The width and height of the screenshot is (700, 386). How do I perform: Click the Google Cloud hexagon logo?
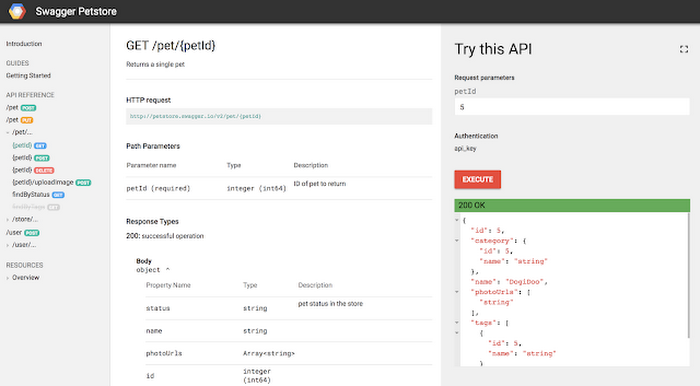click(x=17, y=11)
